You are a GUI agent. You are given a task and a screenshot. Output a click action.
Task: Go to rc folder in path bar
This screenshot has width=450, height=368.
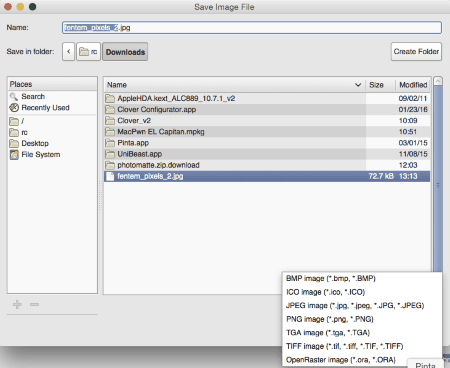(88, 52)
